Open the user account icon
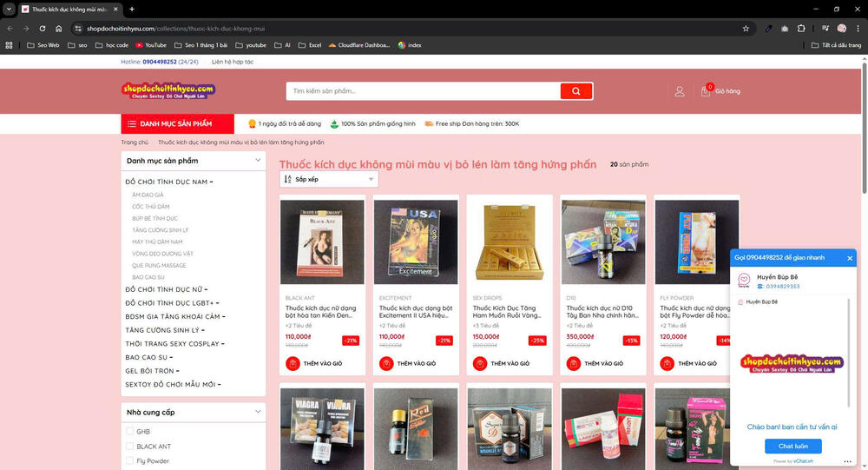 (680, 91)
